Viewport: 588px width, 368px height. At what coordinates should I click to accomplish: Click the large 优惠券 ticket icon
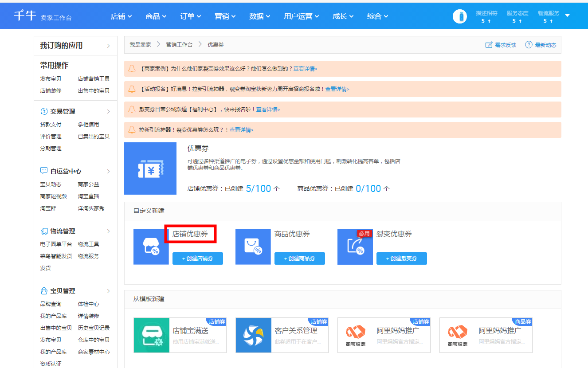click(x=150, y=168)
